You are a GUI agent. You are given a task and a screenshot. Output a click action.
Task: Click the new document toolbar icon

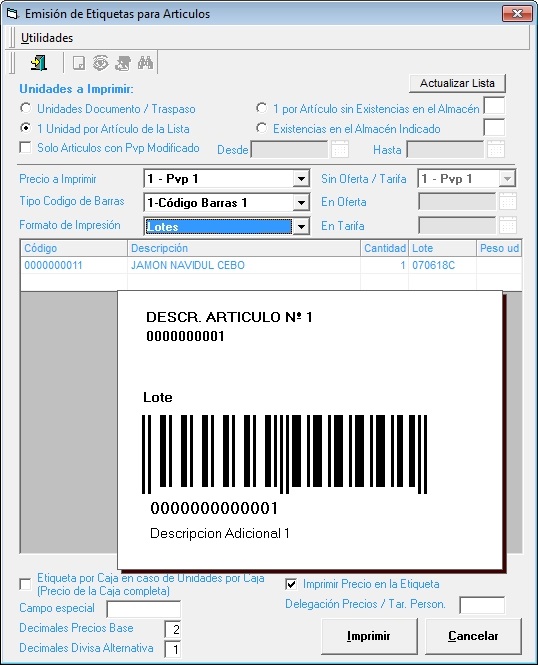pos(79,63)
